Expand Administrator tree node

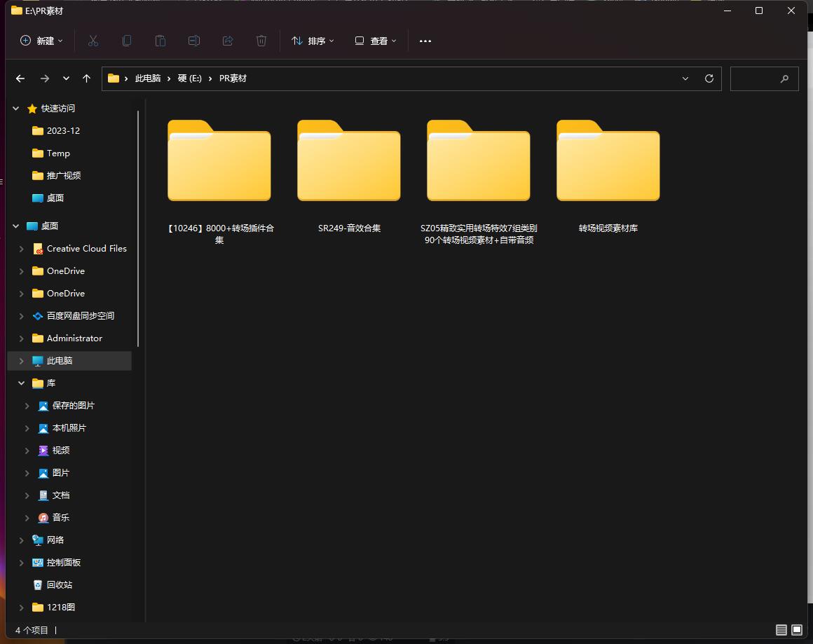pyautogui.click(x=21, y=338)
